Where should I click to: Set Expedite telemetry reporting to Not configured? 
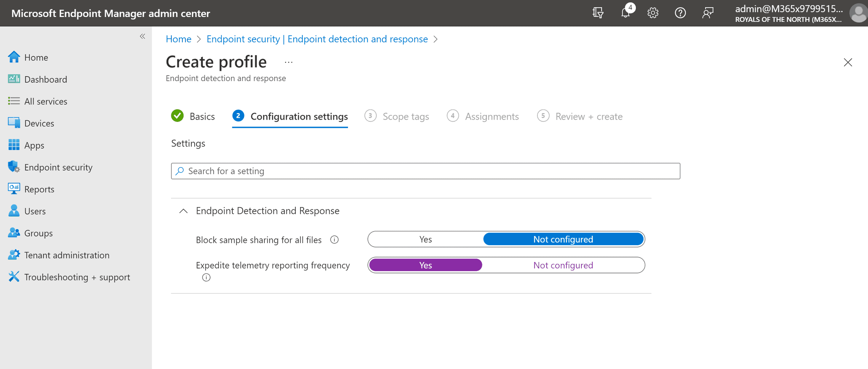tap(563, 265)
